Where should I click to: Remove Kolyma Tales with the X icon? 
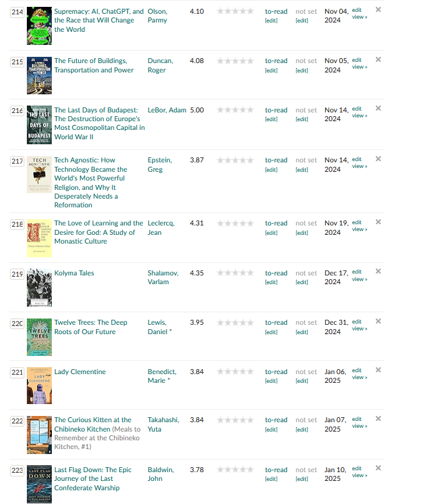tap(378, 271)
